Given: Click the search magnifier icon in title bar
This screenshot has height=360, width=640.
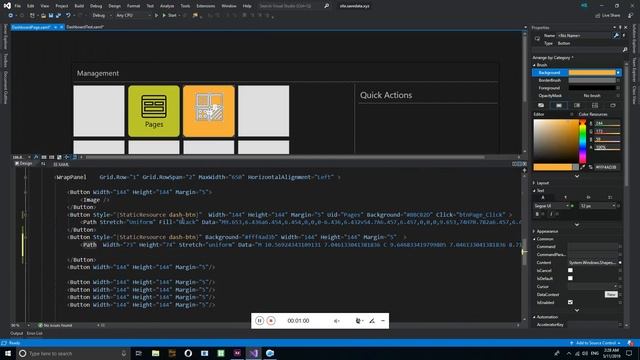Looking at the screenshot, I should [327, 6].
